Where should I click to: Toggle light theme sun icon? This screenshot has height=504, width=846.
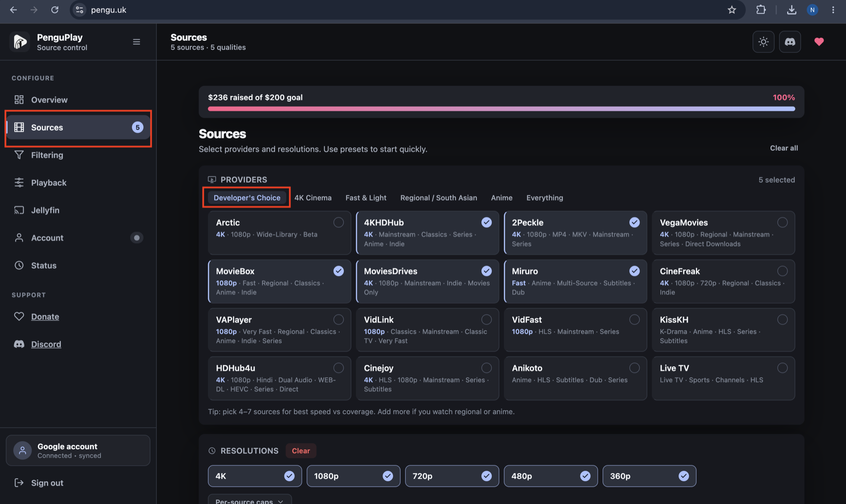coord(763,42)
